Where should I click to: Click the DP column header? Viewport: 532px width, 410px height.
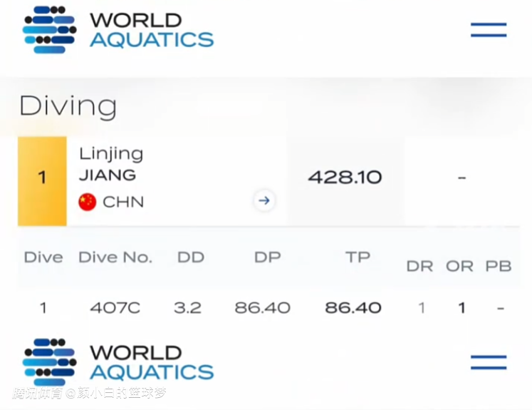tap(267, 257)
